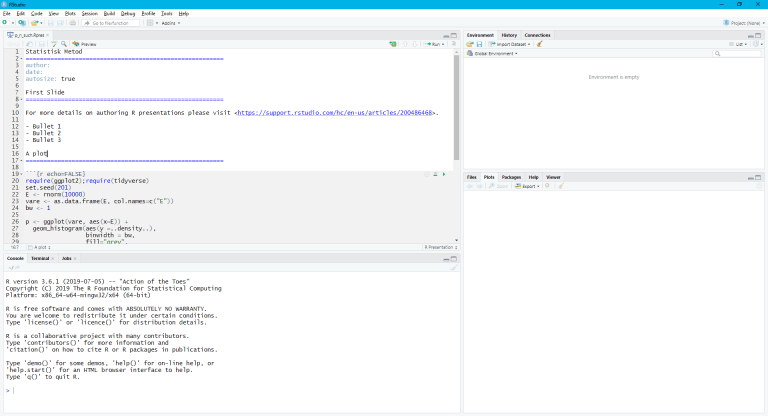Open the Session menu

click(90, 13)
